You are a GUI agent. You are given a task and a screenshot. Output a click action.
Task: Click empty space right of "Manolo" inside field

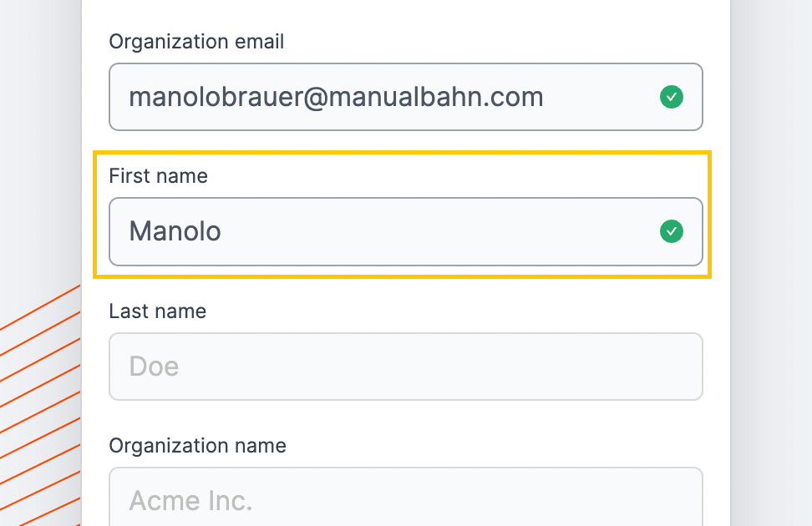(440, 231)
